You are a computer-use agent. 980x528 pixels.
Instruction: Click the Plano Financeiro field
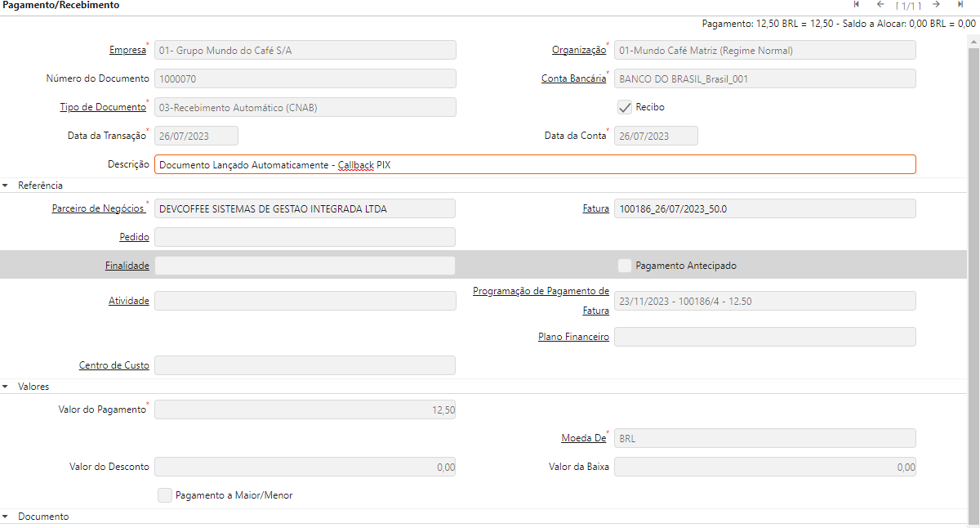pyautogui.click(x=764, y=337)
